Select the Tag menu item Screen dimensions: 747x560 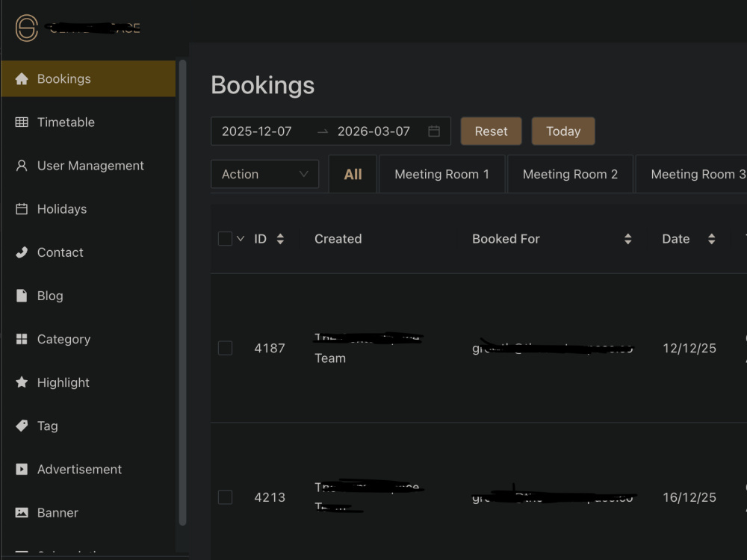89,426
